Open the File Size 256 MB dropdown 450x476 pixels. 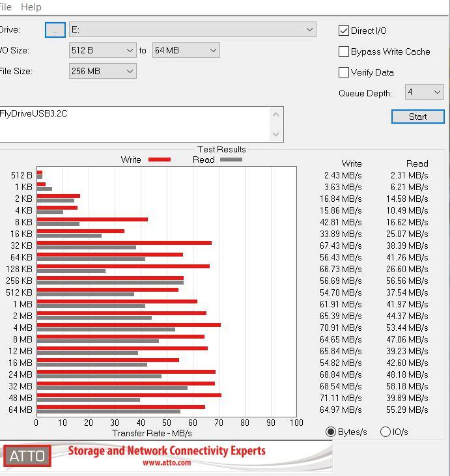point(102,71)
